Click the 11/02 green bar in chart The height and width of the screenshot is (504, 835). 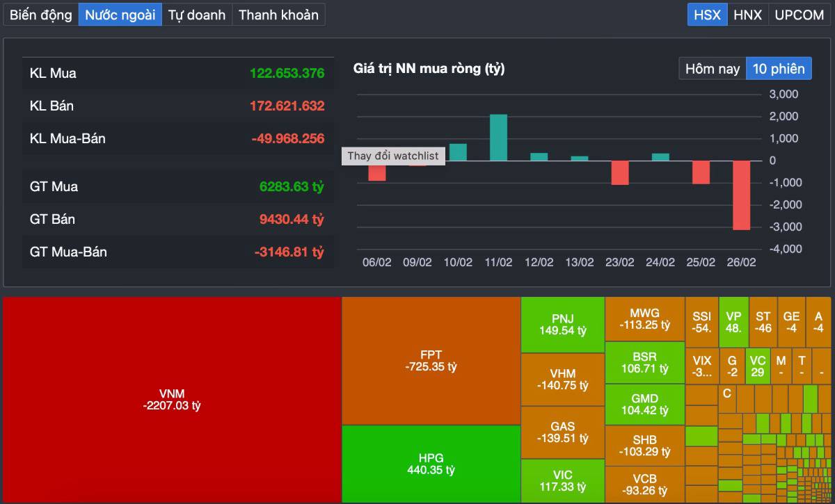click(498, 138)
